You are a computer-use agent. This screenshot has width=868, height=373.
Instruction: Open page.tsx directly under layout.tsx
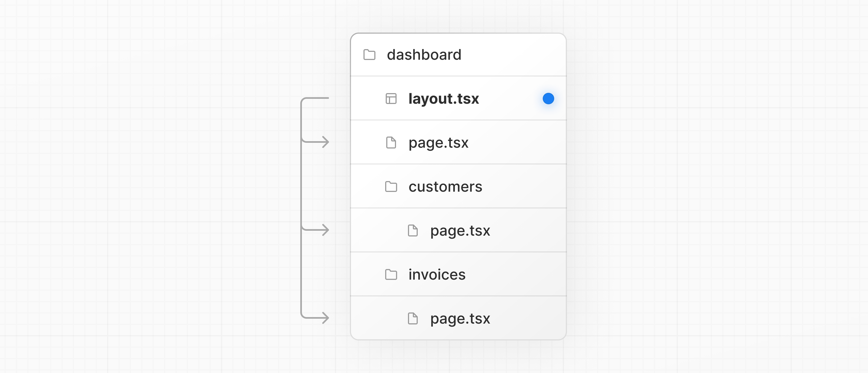438,143
